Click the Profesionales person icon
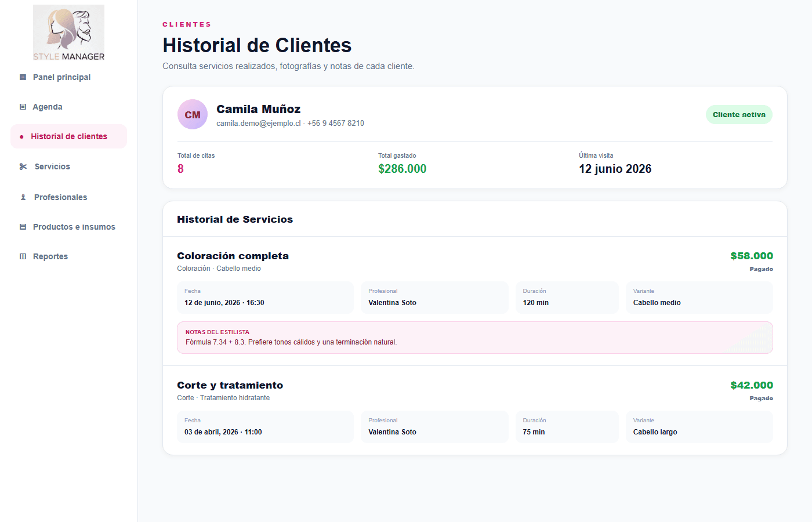The height and width of the screenshot is (522, 812). point(23,197)
